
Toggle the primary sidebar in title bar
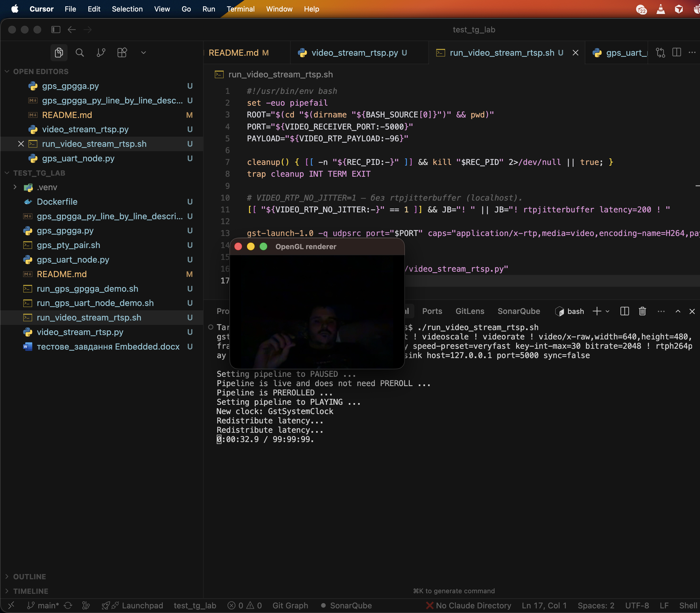pyautogui.click(x=56, y=30)
